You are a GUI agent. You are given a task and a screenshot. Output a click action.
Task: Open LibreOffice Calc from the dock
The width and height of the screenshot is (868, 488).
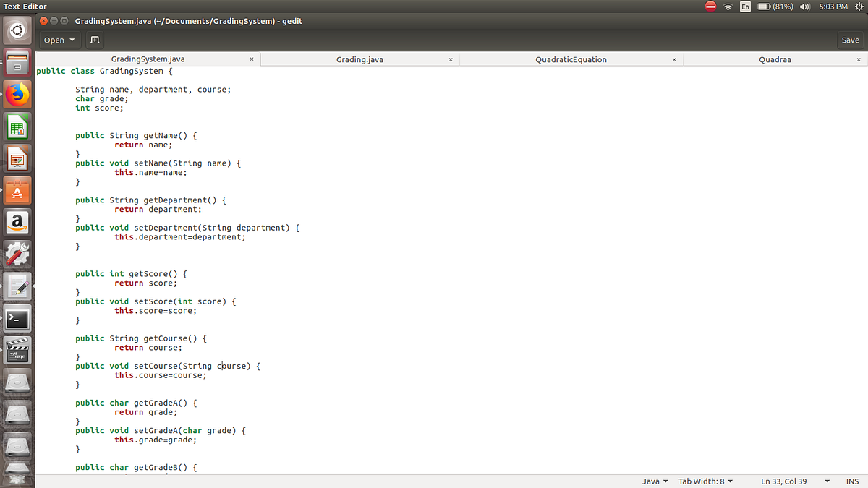click(x=17, y=126)
